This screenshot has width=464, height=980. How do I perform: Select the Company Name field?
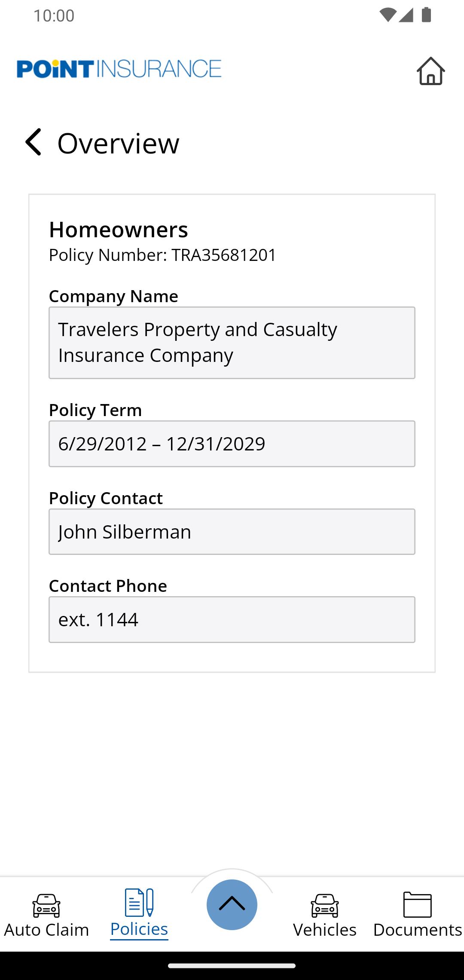pyautogui.click(x=232, y=343)
